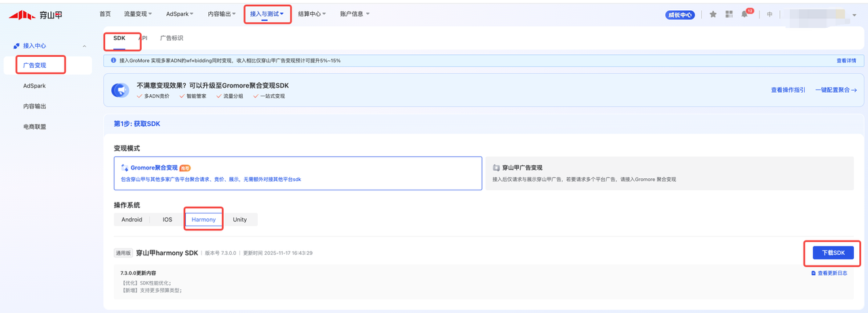Click the 接入中心 sidebar icon
This screenshot has height=313, width=868.
coord(16,46)
